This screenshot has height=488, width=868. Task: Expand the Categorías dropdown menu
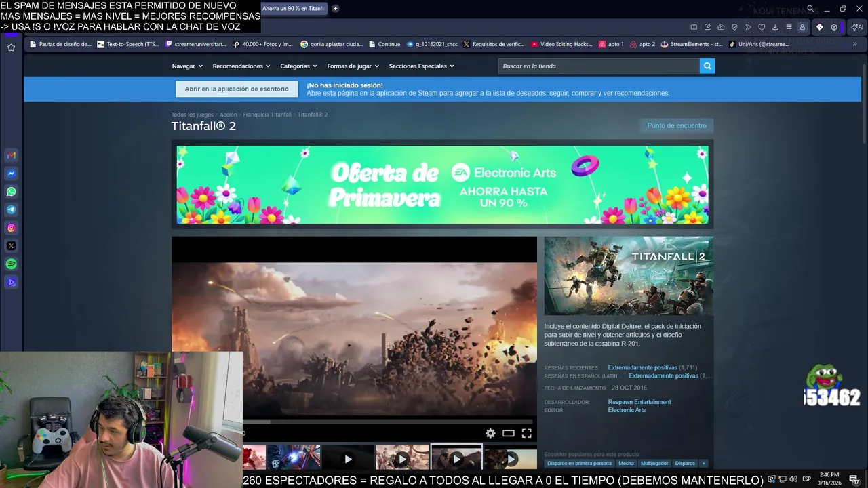[298, 66]
